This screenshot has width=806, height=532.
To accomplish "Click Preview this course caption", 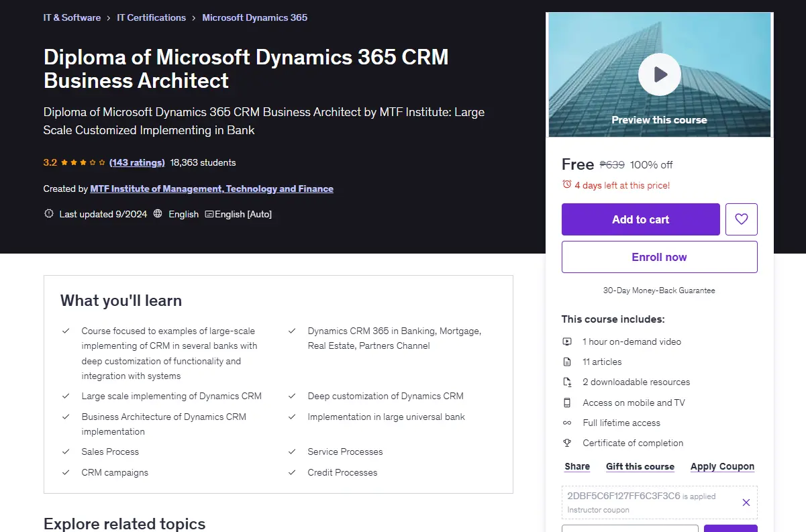I will coord(660,120).
